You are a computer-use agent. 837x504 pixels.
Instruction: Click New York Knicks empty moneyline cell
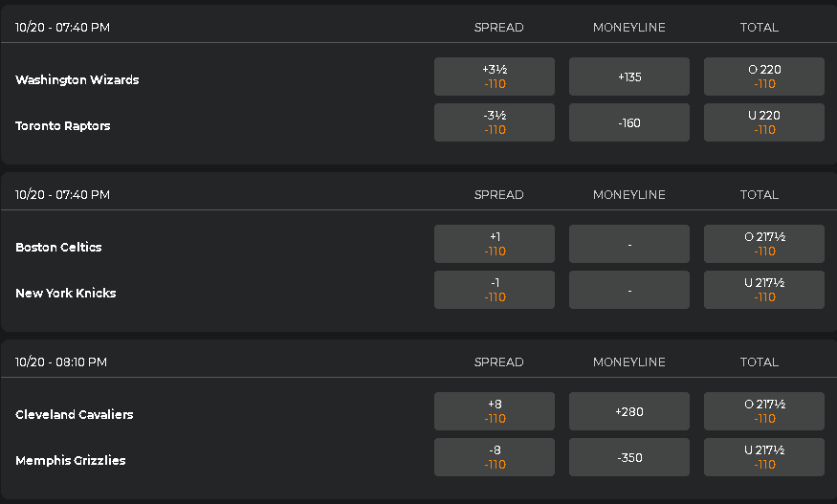(629, 290)
